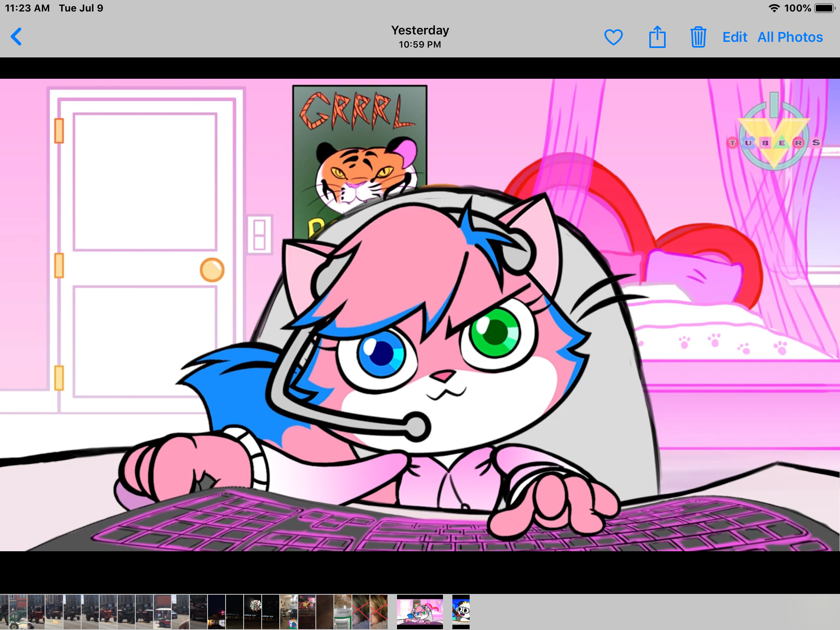
Task: Select the panda cartoon thumbnail
Action: (x=461, y=612)
